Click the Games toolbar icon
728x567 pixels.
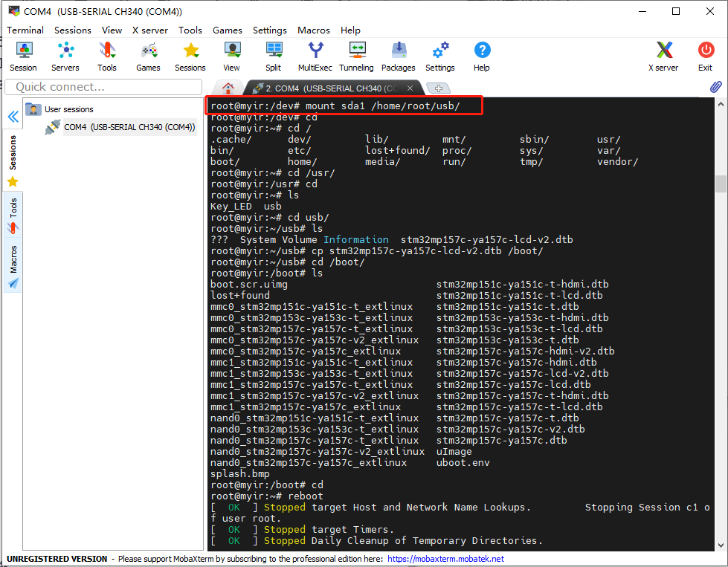coord(148,56)
